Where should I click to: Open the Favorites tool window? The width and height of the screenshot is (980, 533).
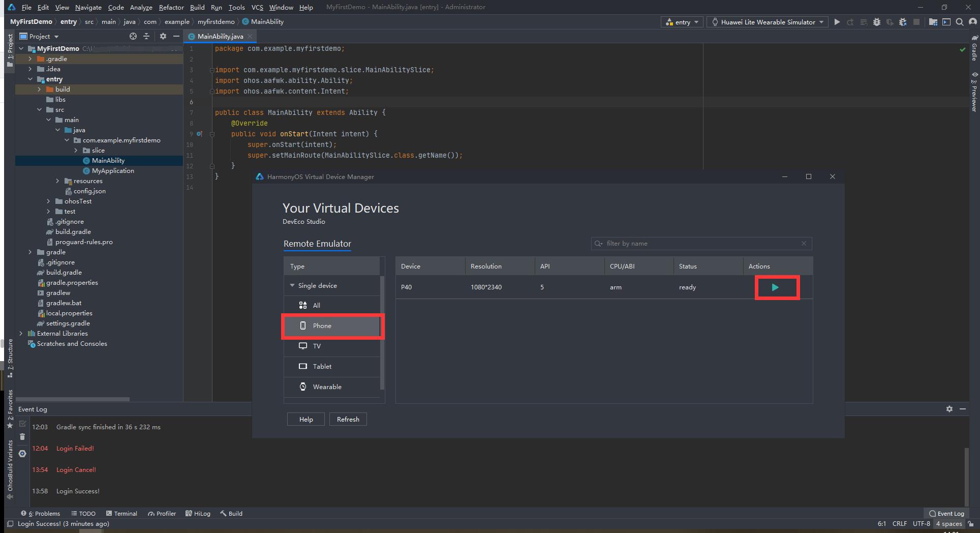coord(10,409)
